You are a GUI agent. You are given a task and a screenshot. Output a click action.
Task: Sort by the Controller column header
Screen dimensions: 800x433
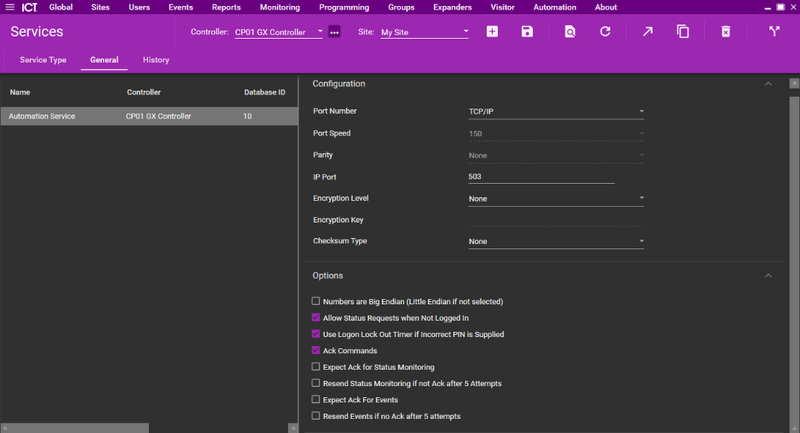(x=143, y=92)
